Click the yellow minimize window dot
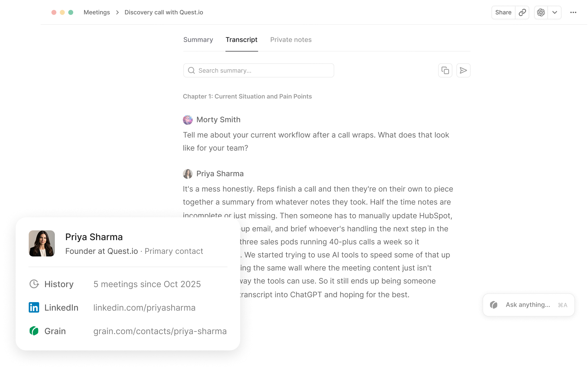588x370 pixels. point(62,12)
